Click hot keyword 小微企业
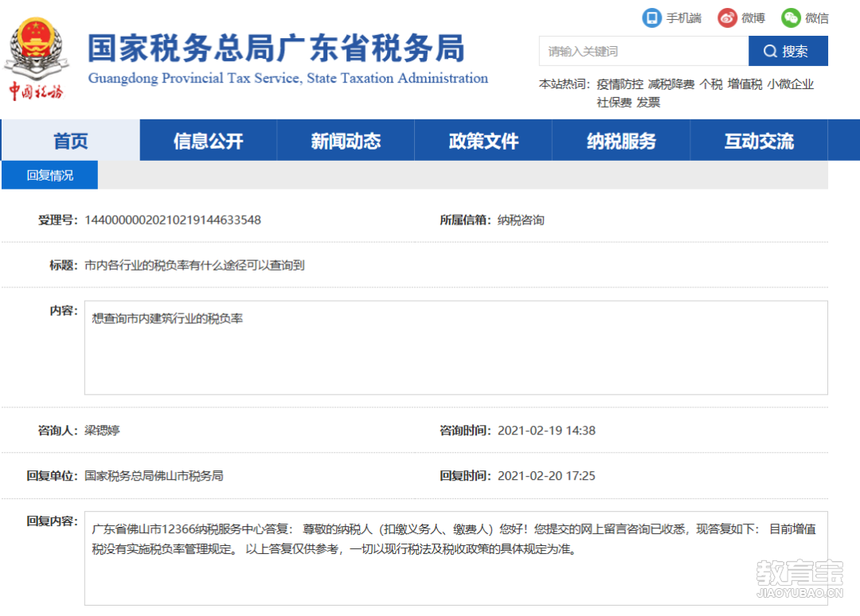Image resolution: width=860 pixels, height=616 pixels. (x=791, y=84)
